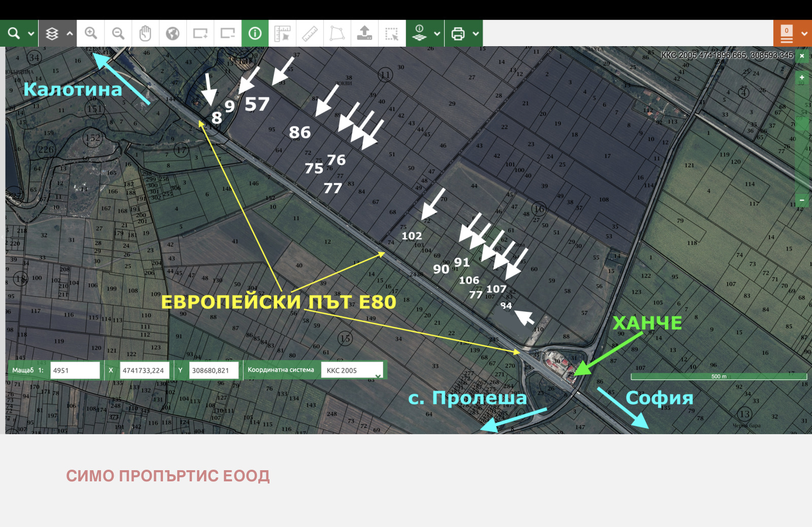Click the zoom in magnifier tool

coord(91,33)
